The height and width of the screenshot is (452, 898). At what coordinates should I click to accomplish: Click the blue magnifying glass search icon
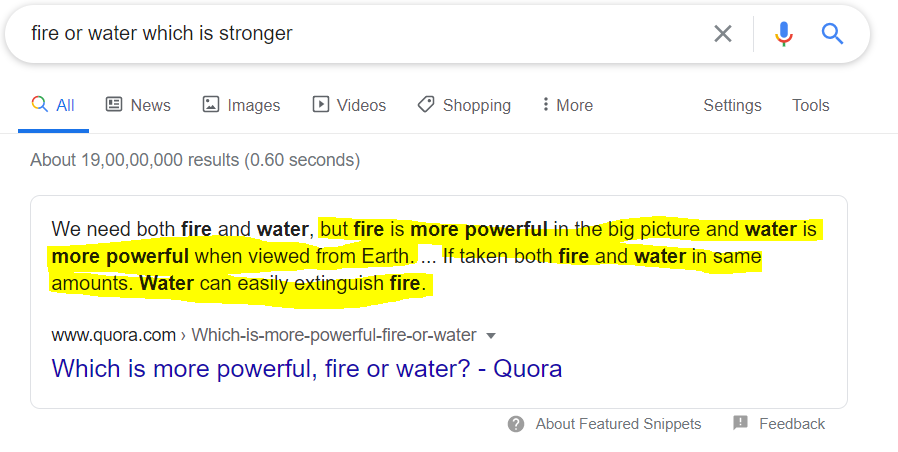tap(832, 34)
